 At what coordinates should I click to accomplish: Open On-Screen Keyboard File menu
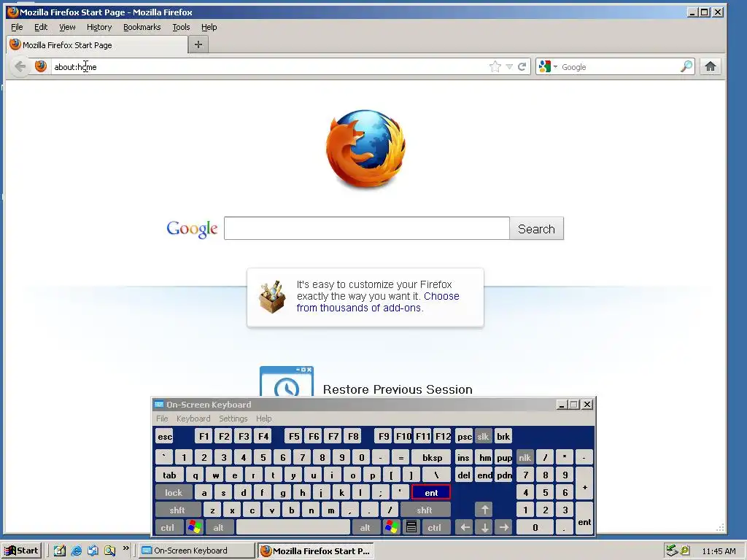pos(162,419)
